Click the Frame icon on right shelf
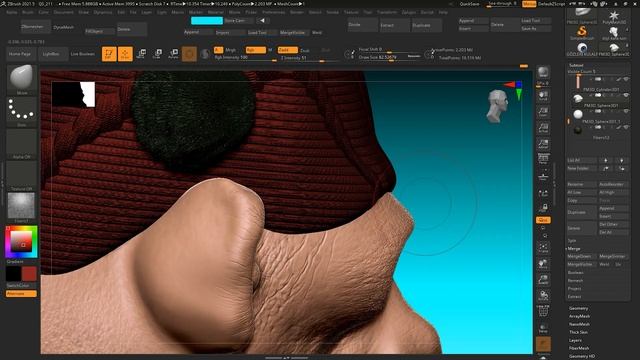This screenshot has height=360, width=640. 543,247
